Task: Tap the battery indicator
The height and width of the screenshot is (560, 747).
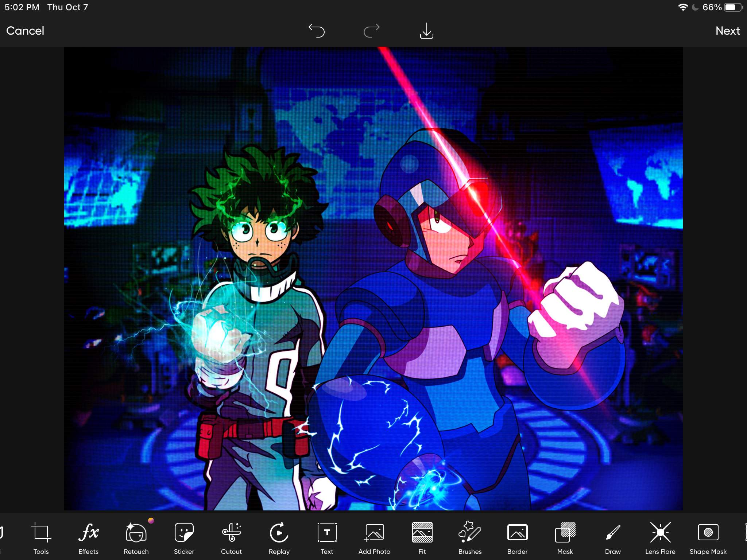Action: 734,7
